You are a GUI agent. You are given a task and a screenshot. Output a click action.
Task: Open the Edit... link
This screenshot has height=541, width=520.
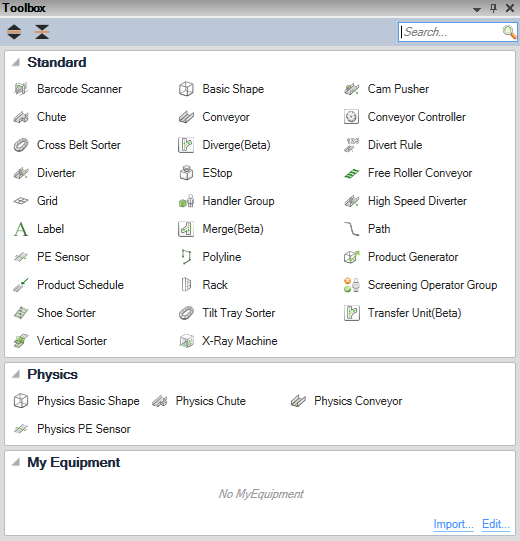[x=496, y=524]
